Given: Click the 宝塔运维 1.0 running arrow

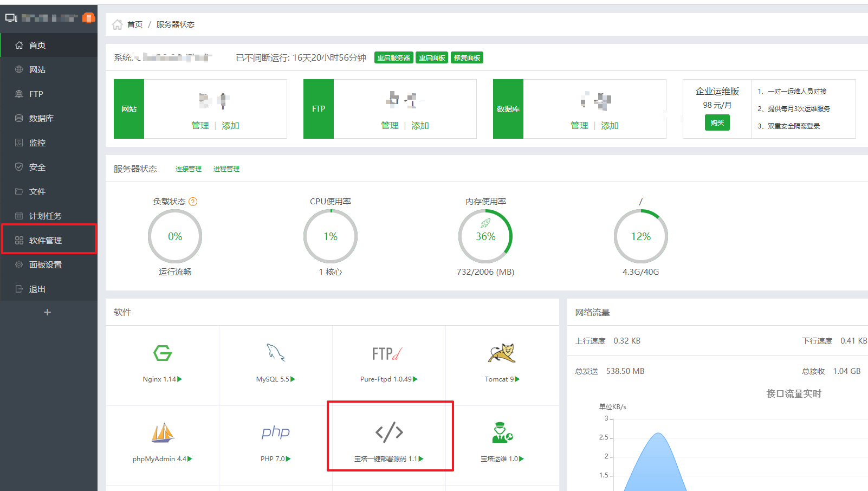Looking at the screenshot, I should point(521,459).
